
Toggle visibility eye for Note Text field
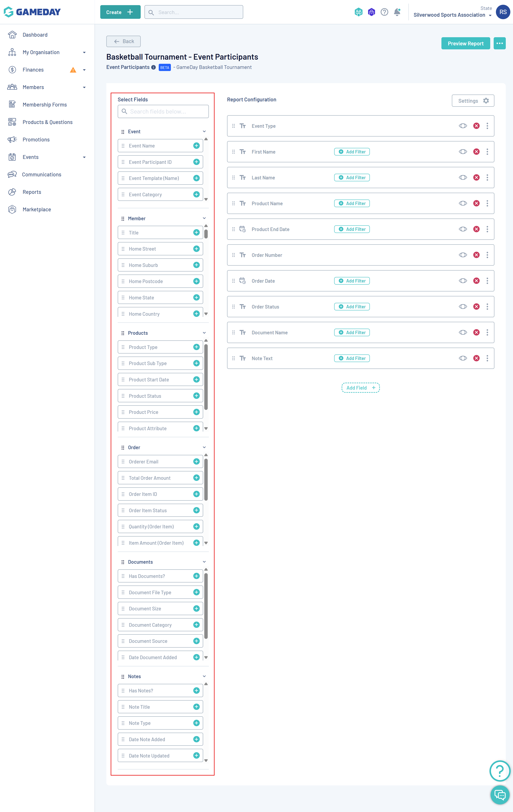tap(463, 358)
